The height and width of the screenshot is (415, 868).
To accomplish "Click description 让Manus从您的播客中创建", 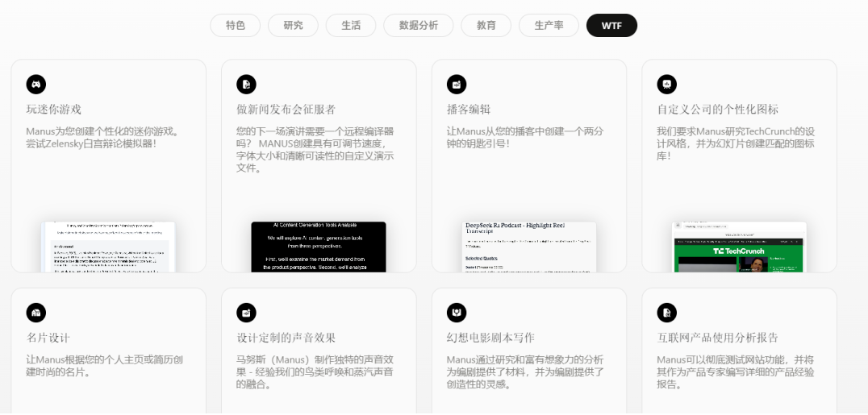I will (x=525, y=138).
